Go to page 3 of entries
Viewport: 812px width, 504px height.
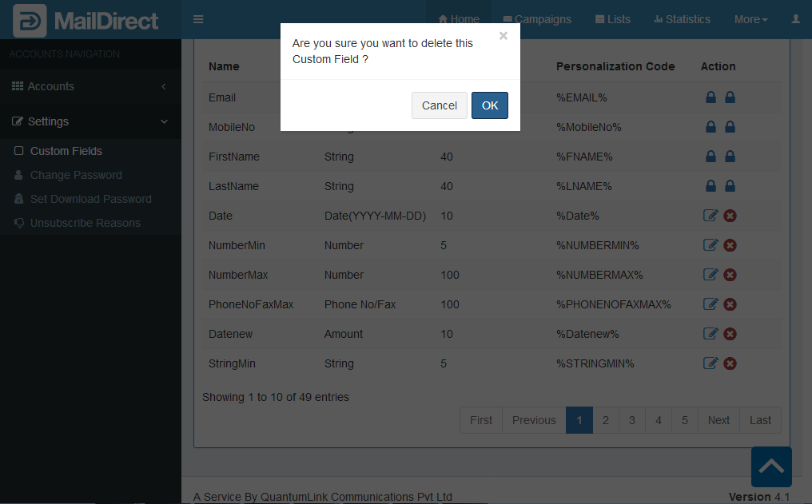pyautogui.click(x=631, y=420)
